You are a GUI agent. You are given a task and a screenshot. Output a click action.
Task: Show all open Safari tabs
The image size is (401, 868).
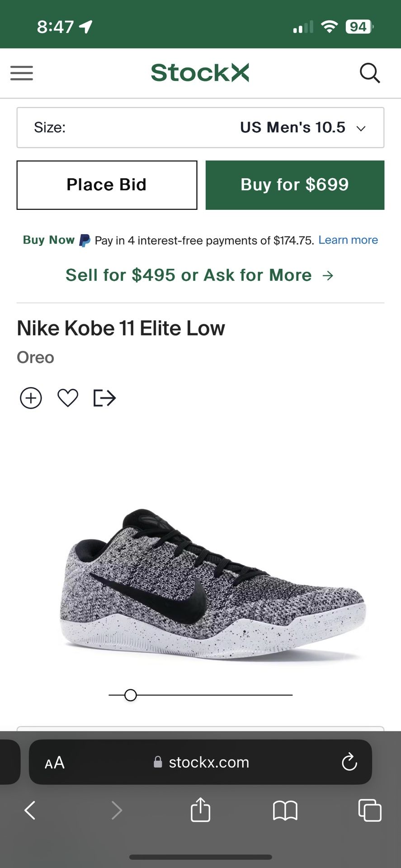[x=369, y=810]
